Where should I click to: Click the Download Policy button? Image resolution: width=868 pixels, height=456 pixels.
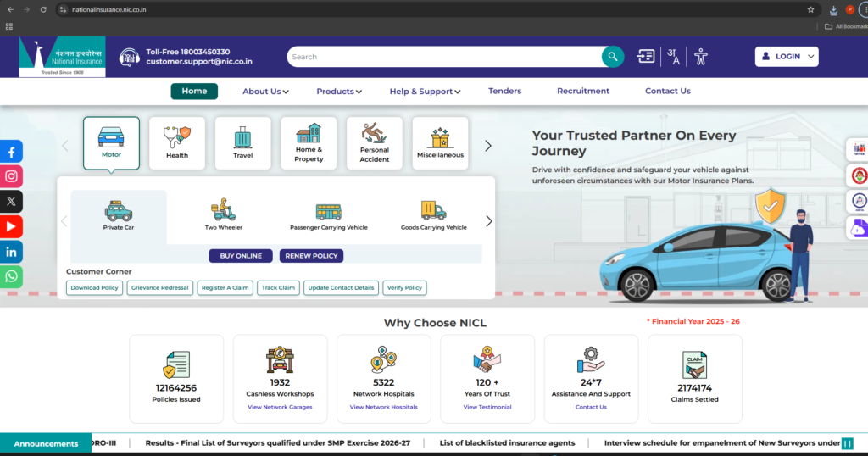(94, 288)
